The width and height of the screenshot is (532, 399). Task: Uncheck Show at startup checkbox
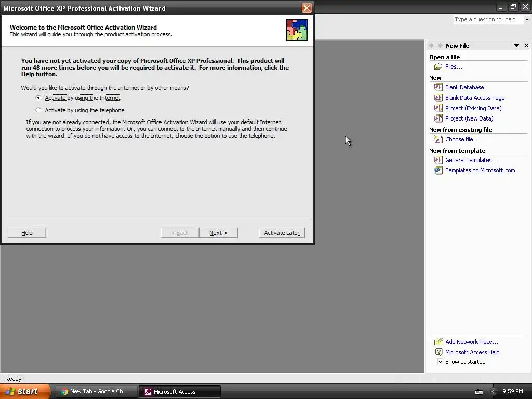tap(440, 362)
